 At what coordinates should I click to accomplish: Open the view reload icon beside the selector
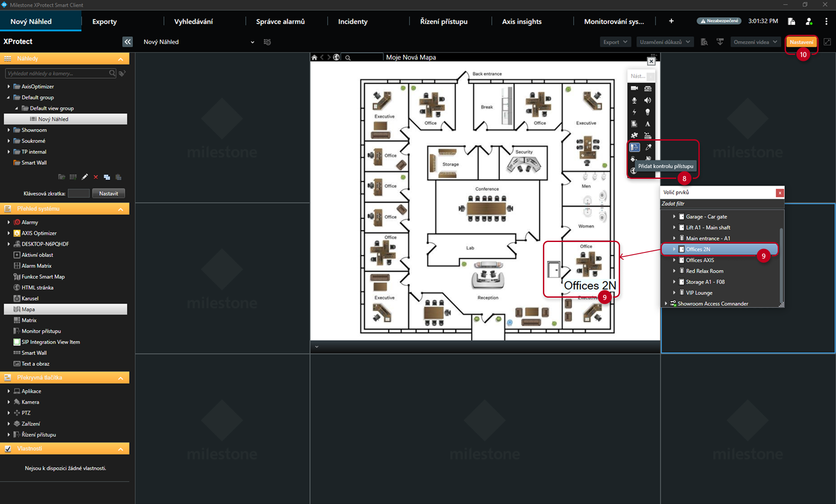pyautogui.click(x=267, y=42)
